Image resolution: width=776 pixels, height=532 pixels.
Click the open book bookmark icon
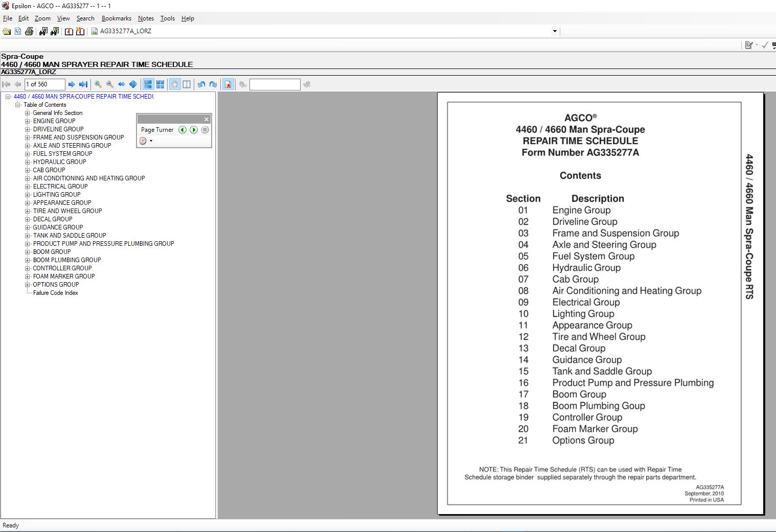click(69, 31)
